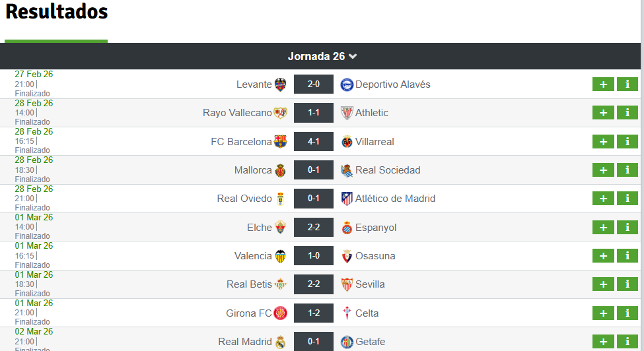Open the Real Oviedo team link
Image resolution: width=644 pixels, height=351 pixels.
[x=244, y=199]
